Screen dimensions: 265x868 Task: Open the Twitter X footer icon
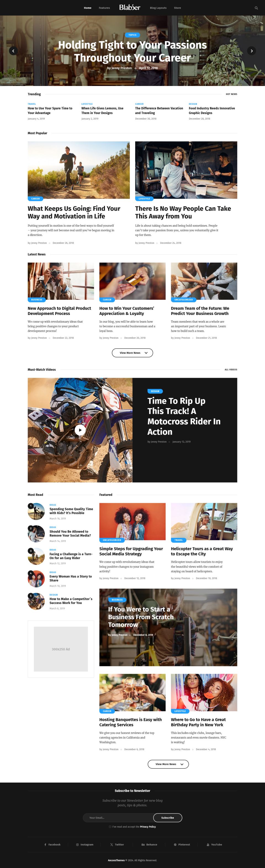112,844
